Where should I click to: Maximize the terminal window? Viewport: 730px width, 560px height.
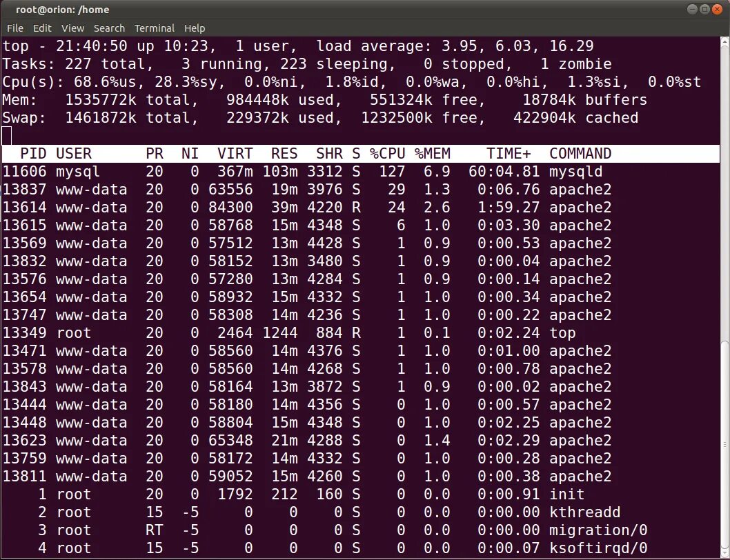point(704,9)
